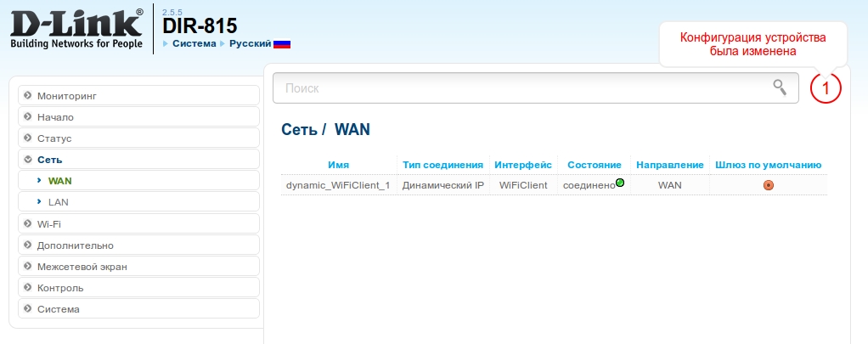This screenshot has width=868, height=344.
Task: Open the notification counter circle
Action: coord(825,87)
